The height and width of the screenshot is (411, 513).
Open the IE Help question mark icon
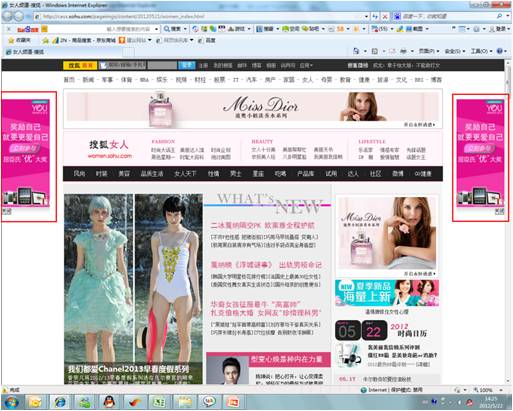point(499,51)
